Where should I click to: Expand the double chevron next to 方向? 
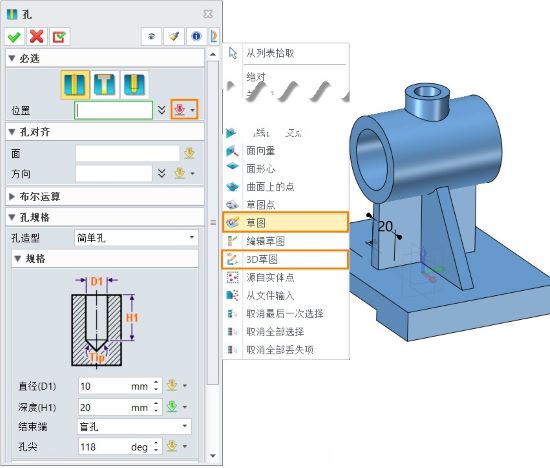click(161, 173)
